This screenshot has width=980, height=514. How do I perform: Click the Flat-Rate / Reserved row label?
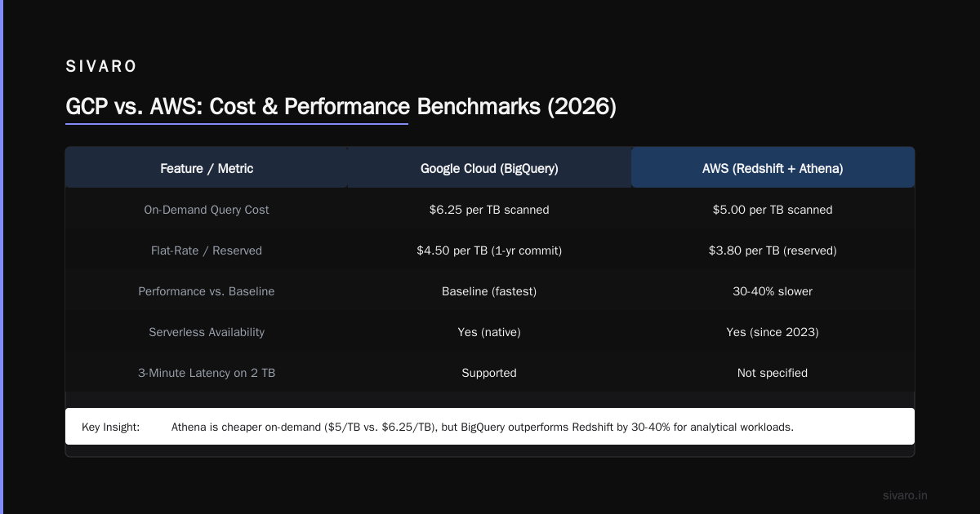pos(207,250)
